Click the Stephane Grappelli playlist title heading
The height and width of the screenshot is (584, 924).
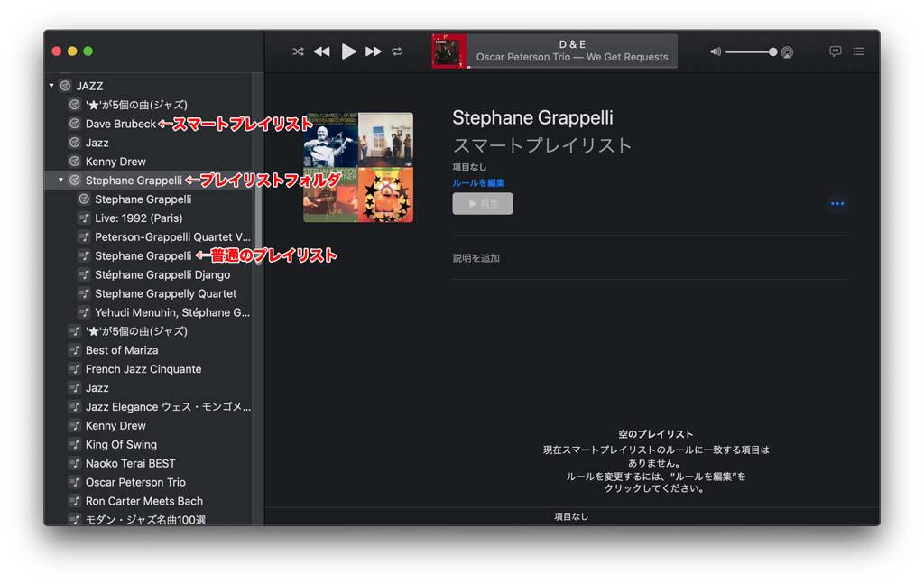[x=532, y=117]
